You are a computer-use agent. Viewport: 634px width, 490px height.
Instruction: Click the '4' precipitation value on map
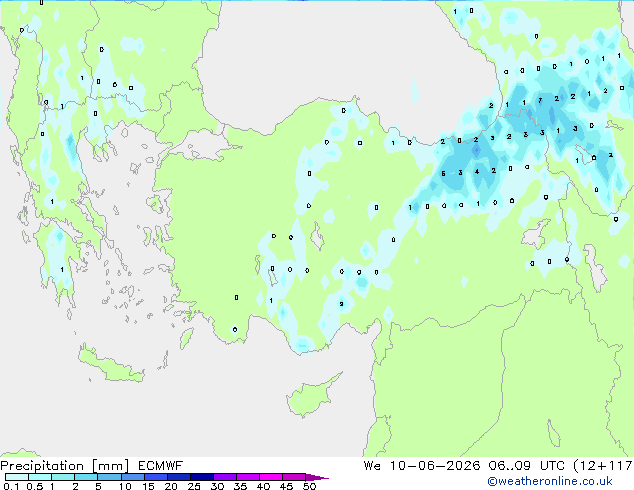click(x=477, y=172)
